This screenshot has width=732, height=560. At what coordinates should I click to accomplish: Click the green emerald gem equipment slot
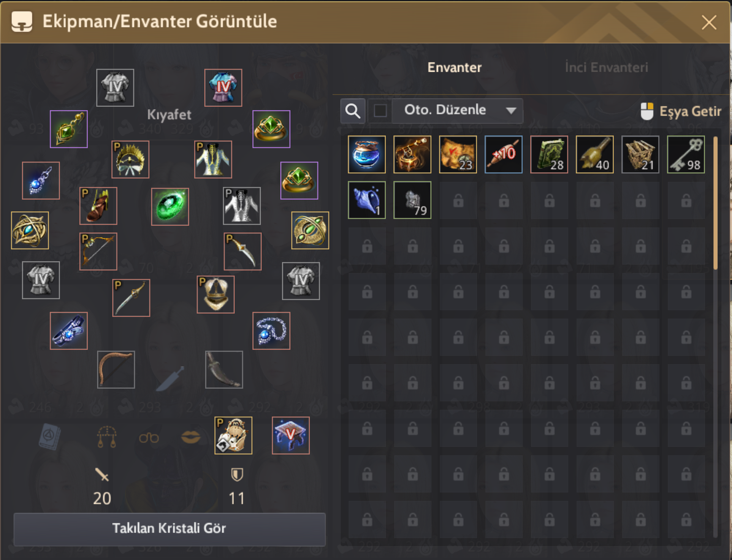coord(170,207)
